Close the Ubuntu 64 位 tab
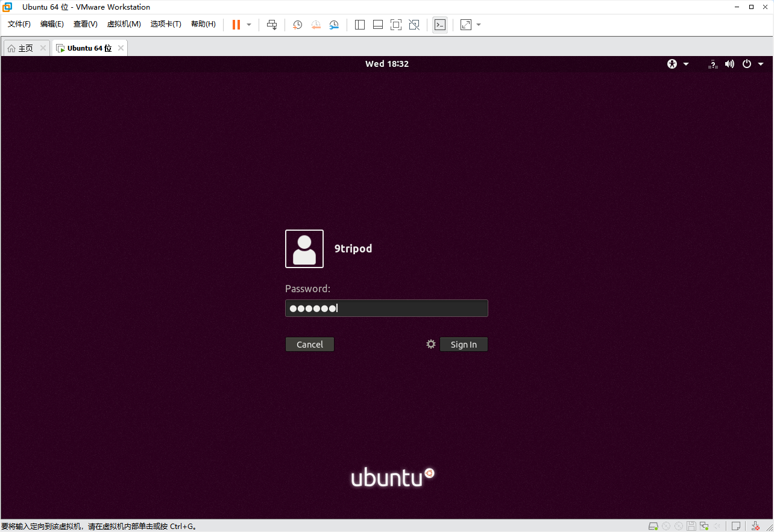The width and height of the screenshot is (774, 532). click(x=121, y=48)
